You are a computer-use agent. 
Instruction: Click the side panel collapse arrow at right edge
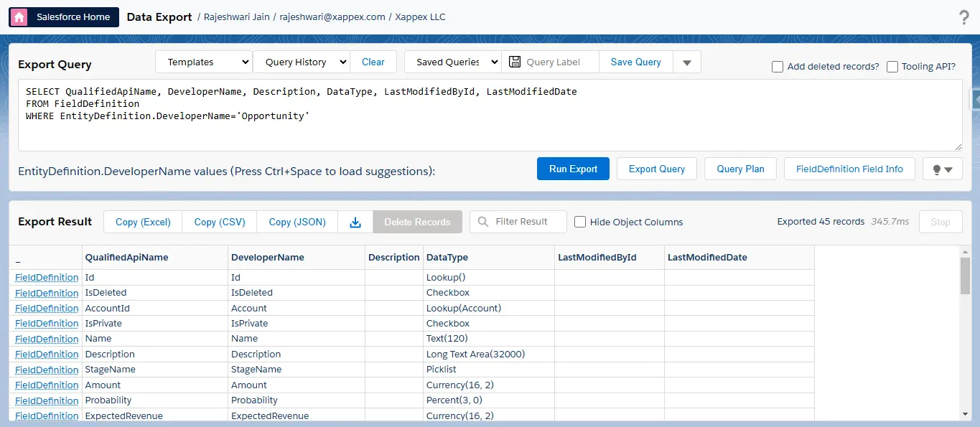coord(975,99)
